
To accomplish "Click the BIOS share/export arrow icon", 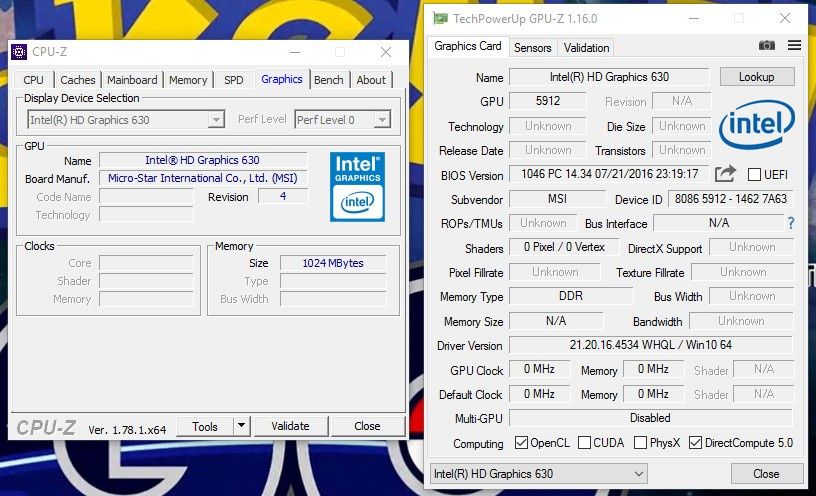I will (x=725, y=173).
